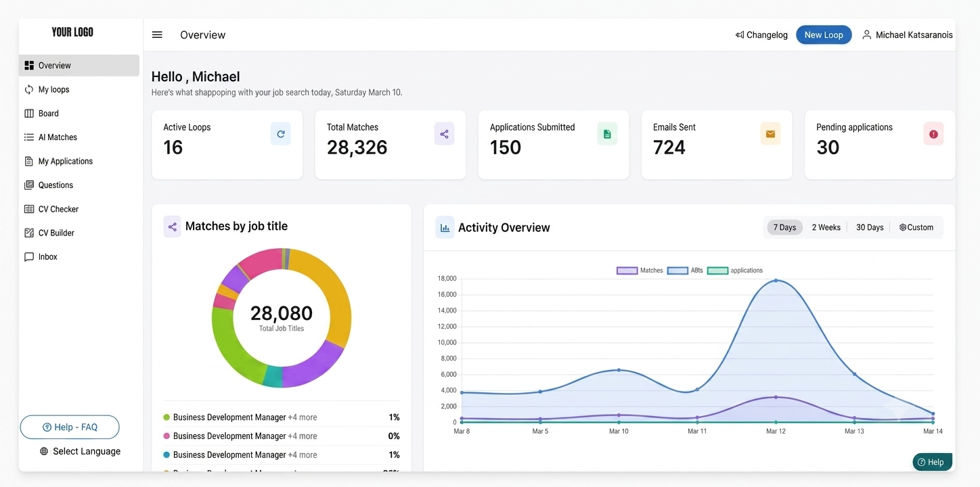Viewport: 980px width, 487px height.
Task: Click the Applications Submitted value 150
Action: pyautogui.click(x=506, y=147)
